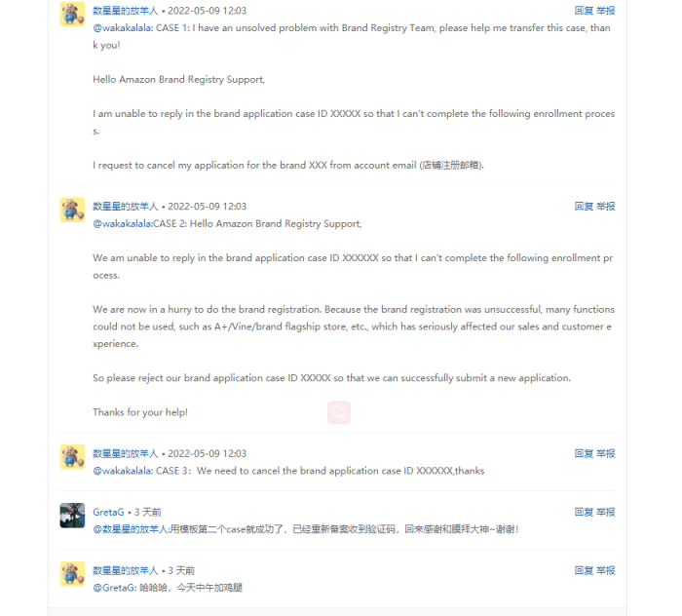Report (举报) the CASE 1 comment
The width and height of the screenshot is (682, 616).
click(x=605, y=11)
